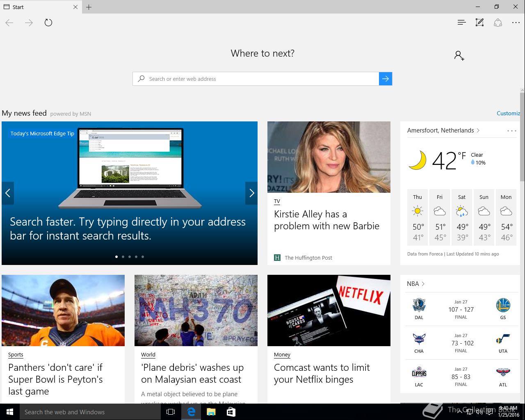Click Thursday forecast column
The width and height of the screenshot is (525, 420).
(x=418, y=217)
